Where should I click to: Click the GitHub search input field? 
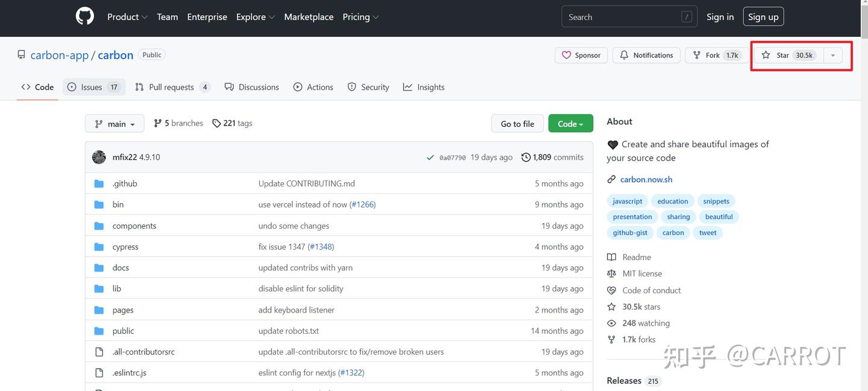(x=622, y=17)
